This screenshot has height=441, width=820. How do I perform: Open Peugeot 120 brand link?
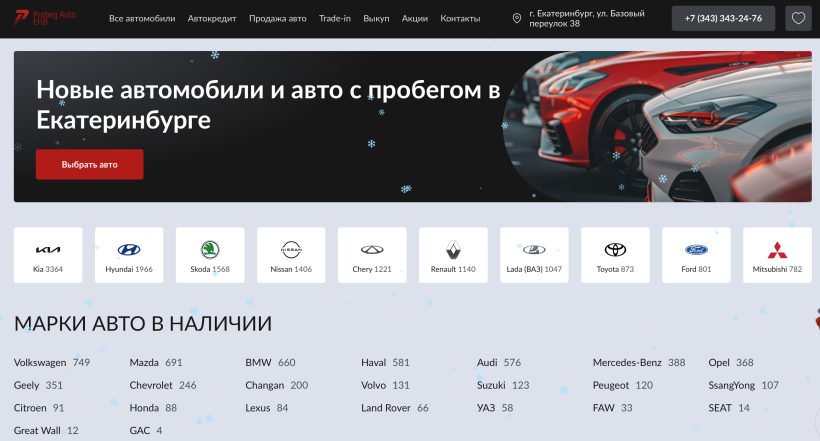[x=623, y=385]
